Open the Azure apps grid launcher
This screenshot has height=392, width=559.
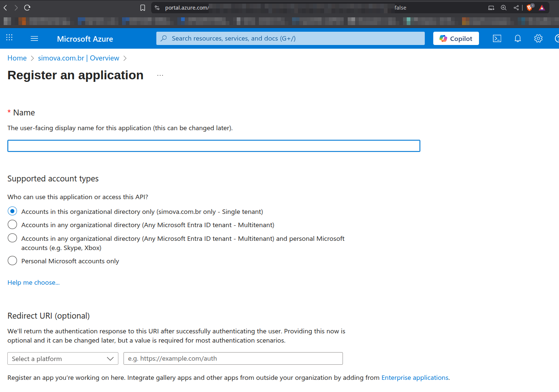(x=10, y=38)
